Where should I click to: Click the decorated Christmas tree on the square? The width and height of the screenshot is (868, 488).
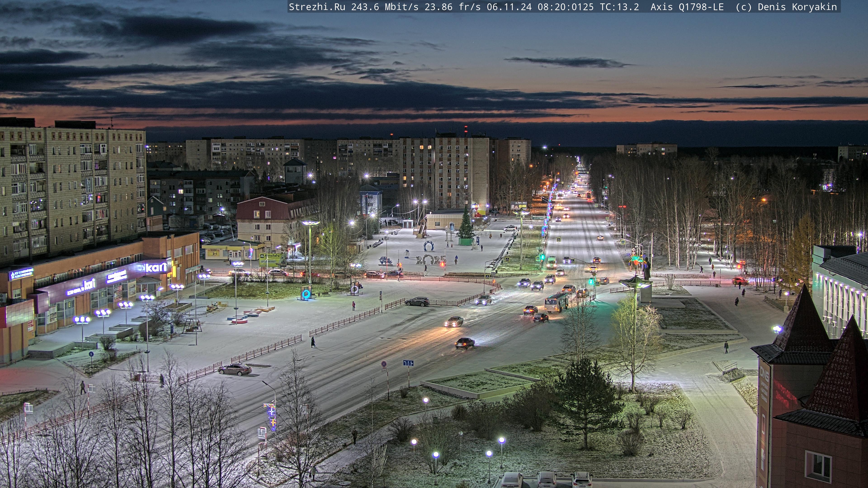(466, 226)
